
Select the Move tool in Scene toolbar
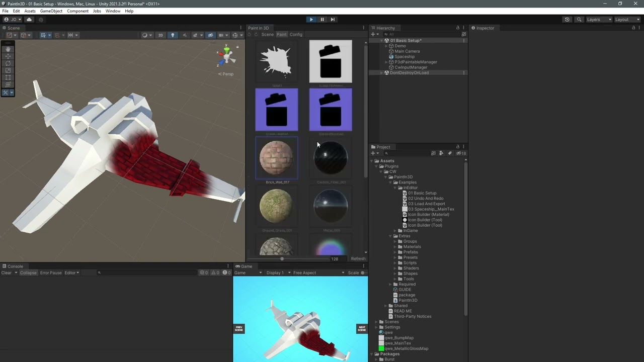(x=8, y=56)
